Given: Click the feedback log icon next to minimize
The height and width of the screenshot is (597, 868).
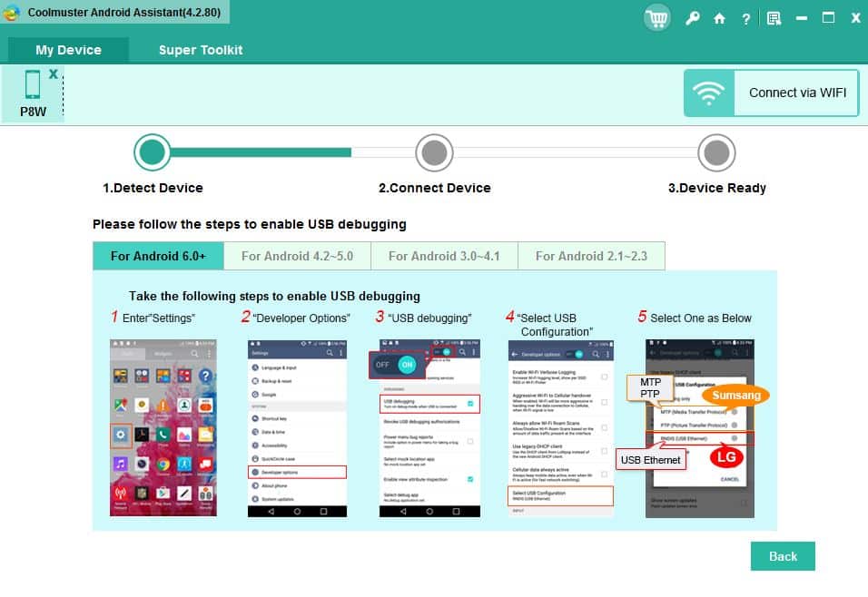Looking at the screenshot, I should [773, 17].
